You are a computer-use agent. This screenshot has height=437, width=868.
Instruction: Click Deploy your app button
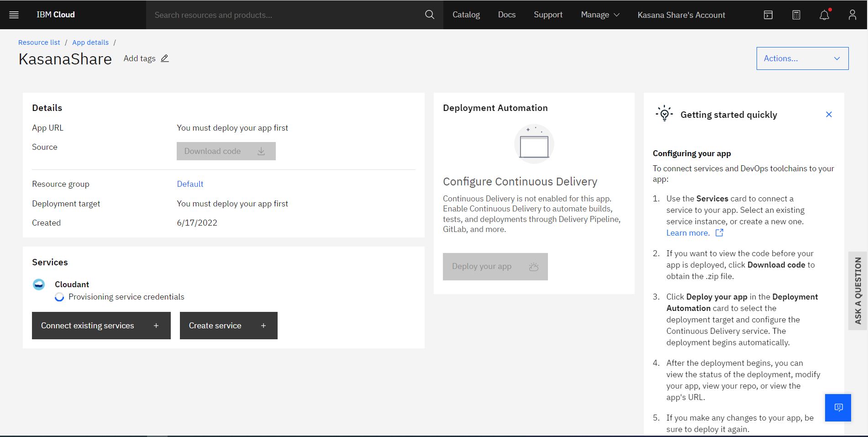pyautogui.click(x=495, y=267)
